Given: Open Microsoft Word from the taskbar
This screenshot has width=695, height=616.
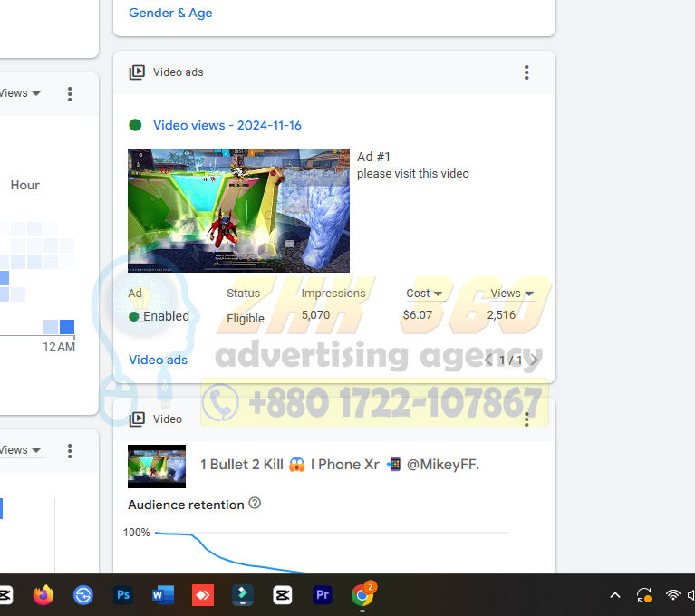Looking at the screenshot, I should 163,595.
